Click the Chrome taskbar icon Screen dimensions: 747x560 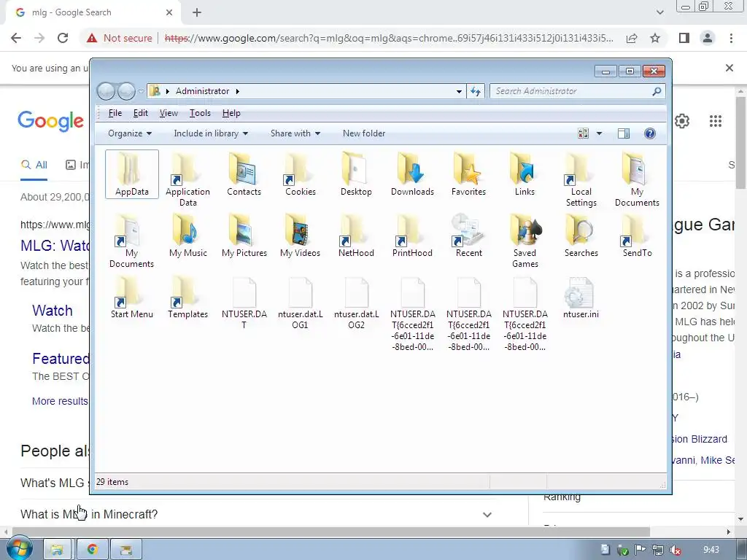pos(93,549)
